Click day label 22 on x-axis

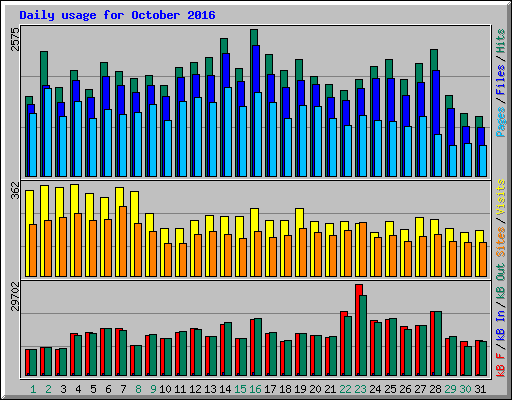345,389
